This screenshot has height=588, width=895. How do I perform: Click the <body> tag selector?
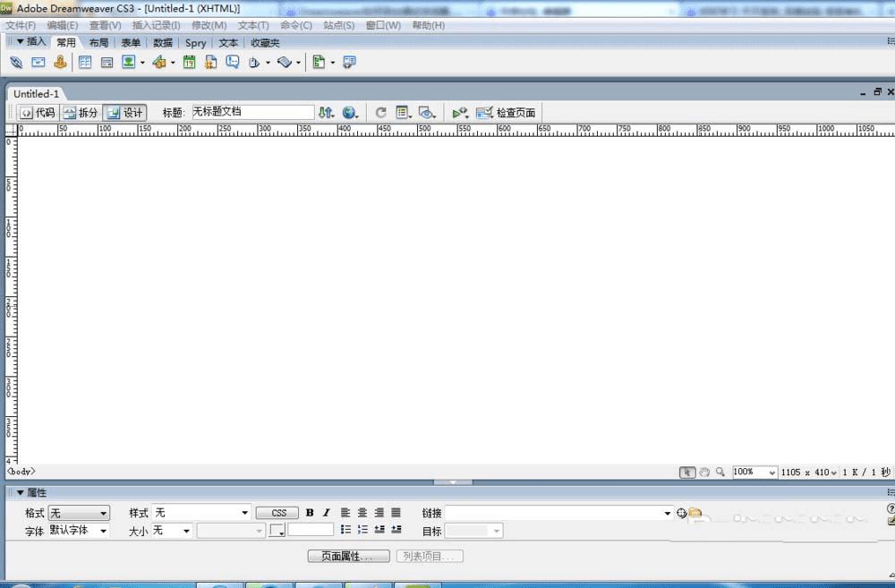(x=21, y=472)
